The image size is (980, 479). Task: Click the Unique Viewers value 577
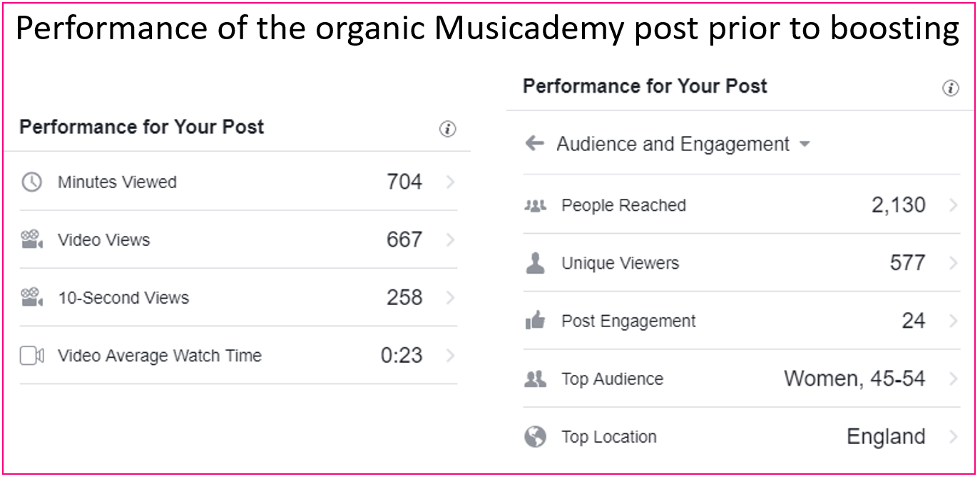(x=907, y=263)
